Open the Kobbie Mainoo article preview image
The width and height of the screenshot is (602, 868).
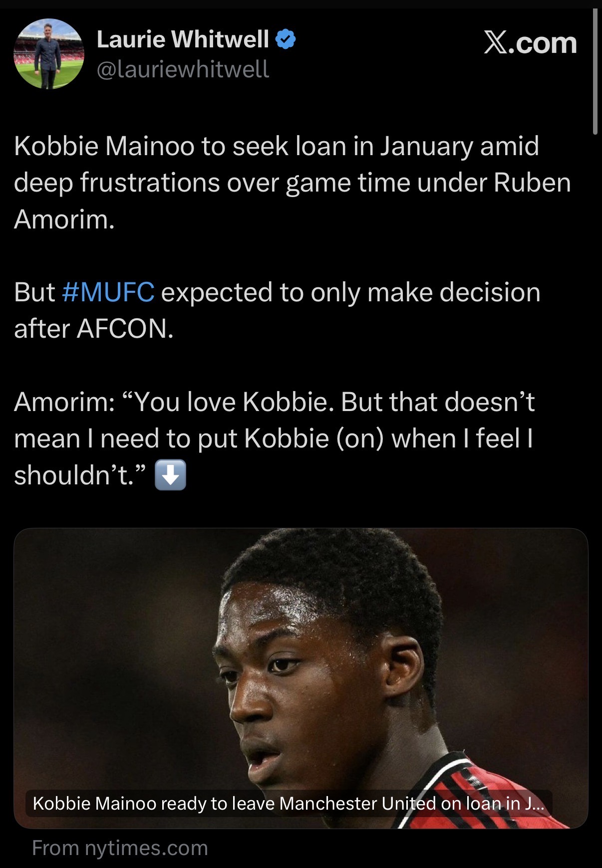click(x=301, y=658)
